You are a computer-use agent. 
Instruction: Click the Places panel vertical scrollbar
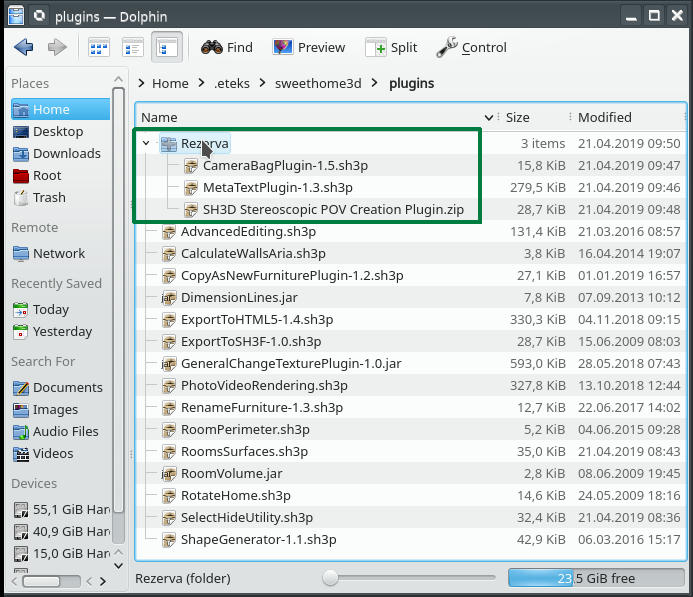pos(118,300)
